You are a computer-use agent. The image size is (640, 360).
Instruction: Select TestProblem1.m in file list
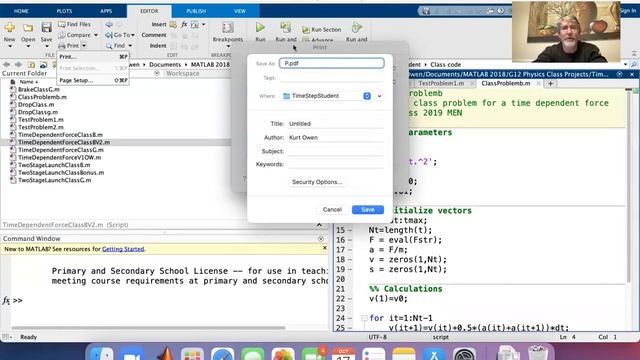click(x=41, y=120)
